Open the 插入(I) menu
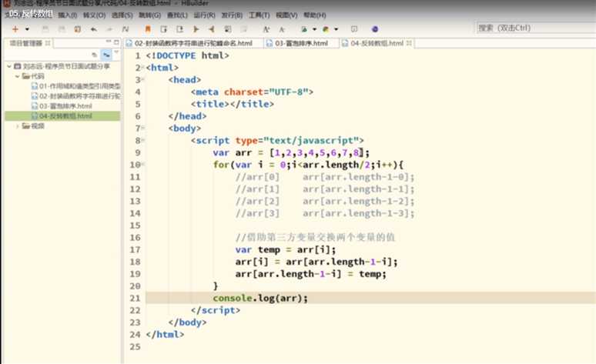The width and height of the screenshot is (596, 364). click(x=67, y=15)
